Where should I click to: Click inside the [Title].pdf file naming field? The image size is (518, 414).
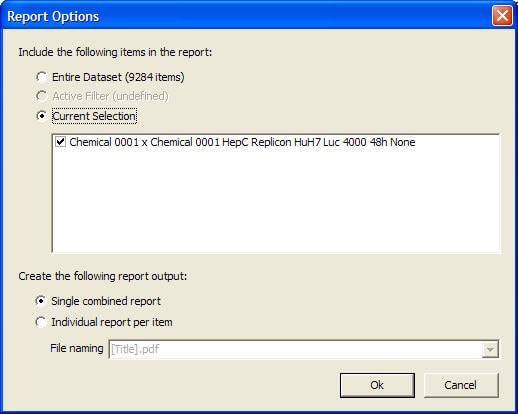295,349
